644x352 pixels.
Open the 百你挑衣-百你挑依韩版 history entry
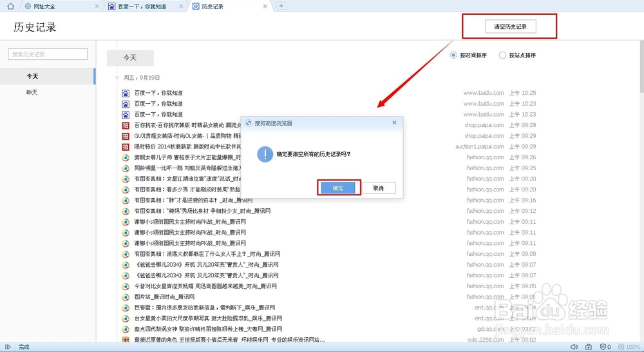187,125
